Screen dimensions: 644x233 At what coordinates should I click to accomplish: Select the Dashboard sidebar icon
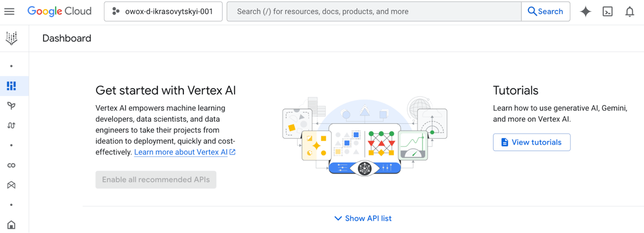11,86
